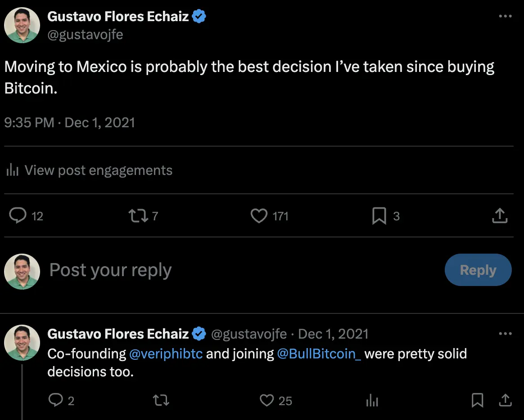This screenshot has height=420, width=524.
Task: Like the main post with heart icon
Action: (259, 216)
